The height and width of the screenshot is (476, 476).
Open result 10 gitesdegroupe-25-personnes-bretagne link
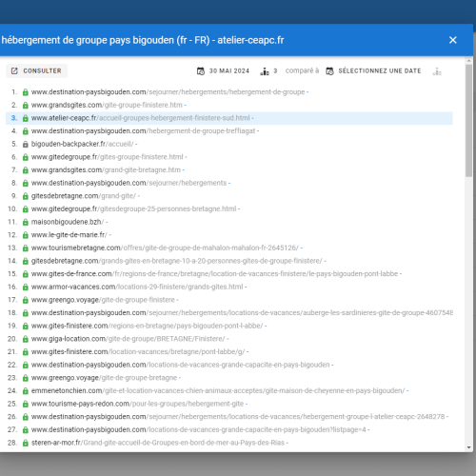[x=133, y=209]
